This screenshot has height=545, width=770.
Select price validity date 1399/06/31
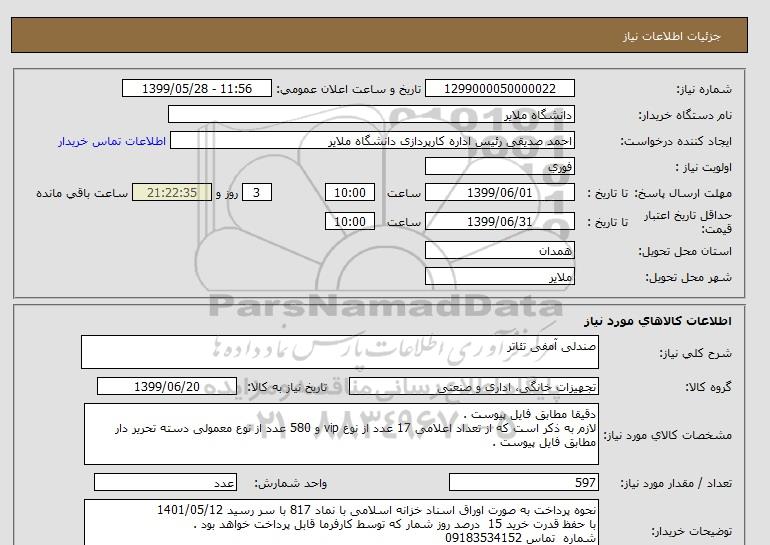point(499,221)
